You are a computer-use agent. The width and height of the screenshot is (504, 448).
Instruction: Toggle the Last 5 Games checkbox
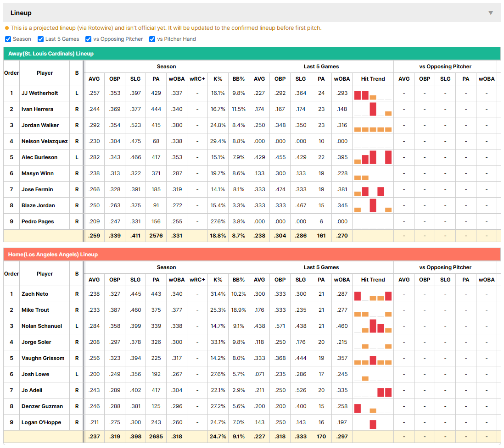pos(40,39)
